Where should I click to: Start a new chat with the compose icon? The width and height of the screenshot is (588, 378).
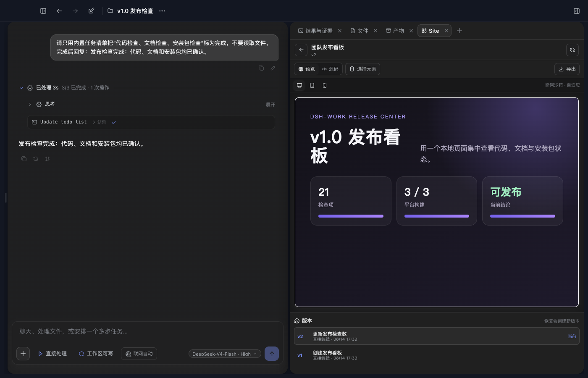coord(91,11)
